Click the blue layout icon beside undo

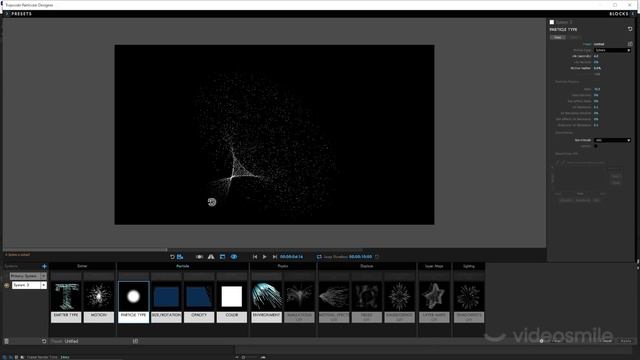180,257
